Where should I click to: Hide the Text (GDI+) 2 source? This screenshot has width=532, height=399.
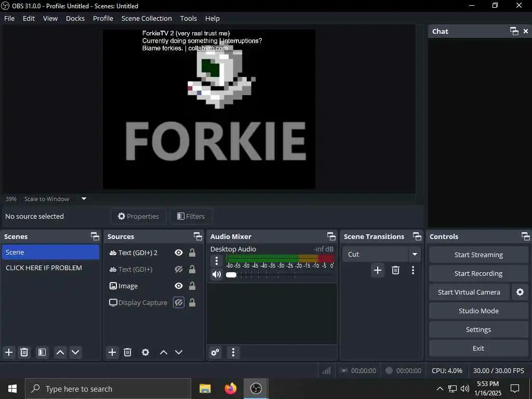(179, 252)
